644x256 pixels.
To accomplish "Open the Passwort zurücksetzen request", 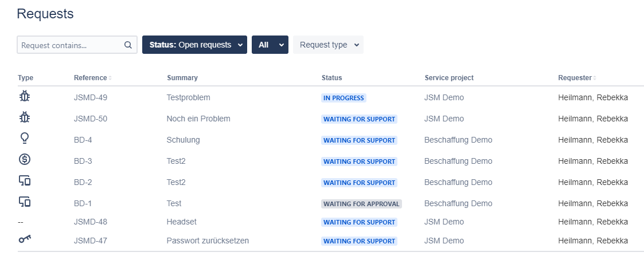I will pyautogui.click(x=208, y=241).
